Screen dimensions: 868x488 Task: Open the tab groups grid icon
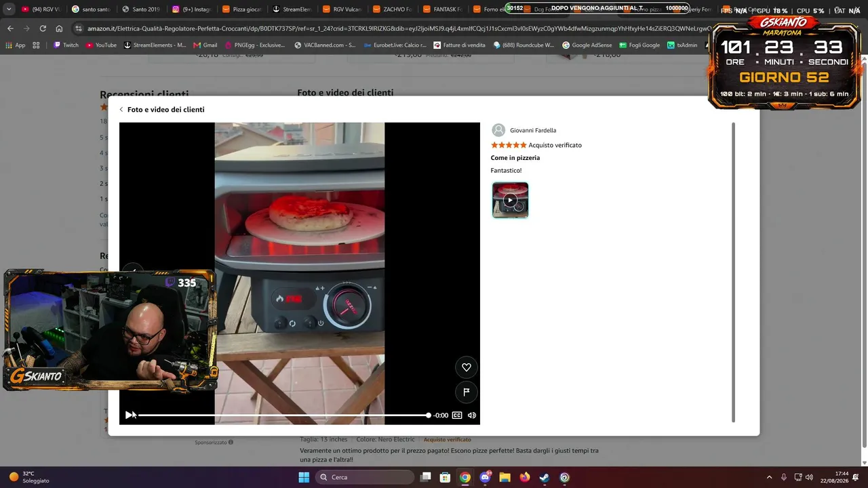pos(36,45)
